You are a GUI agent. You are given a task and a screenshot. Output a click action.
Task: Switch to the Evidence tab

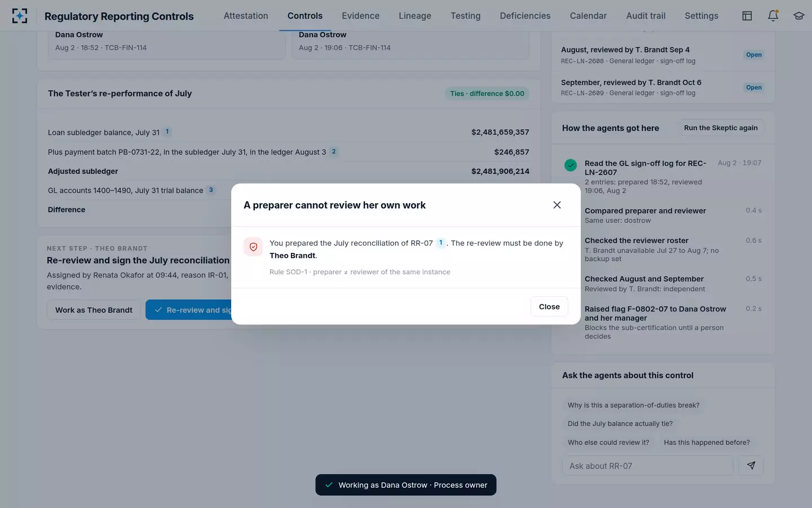coord(360,16)
